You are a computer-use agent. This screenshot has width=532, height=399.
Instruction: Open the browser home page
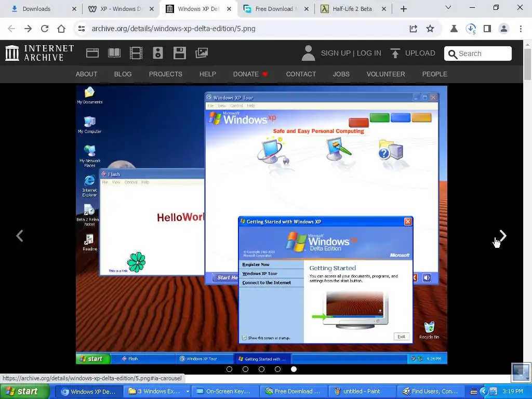tap(61, 29)
